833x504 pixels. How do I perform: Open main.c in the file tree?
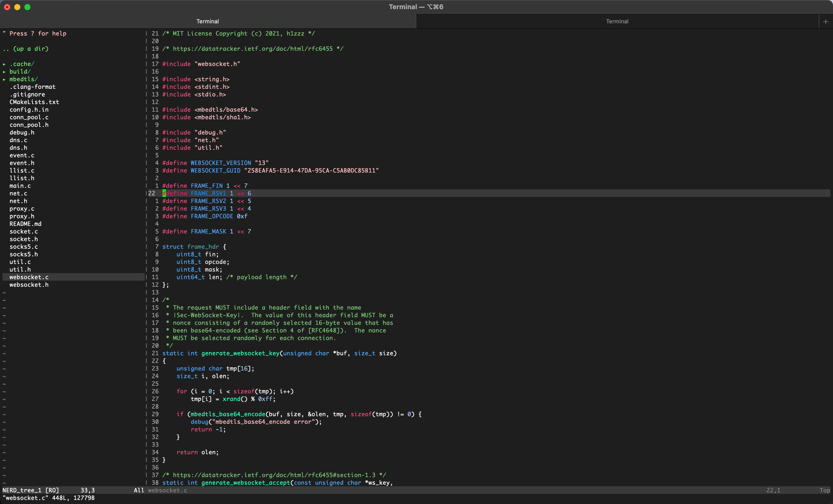coord(20,186)
